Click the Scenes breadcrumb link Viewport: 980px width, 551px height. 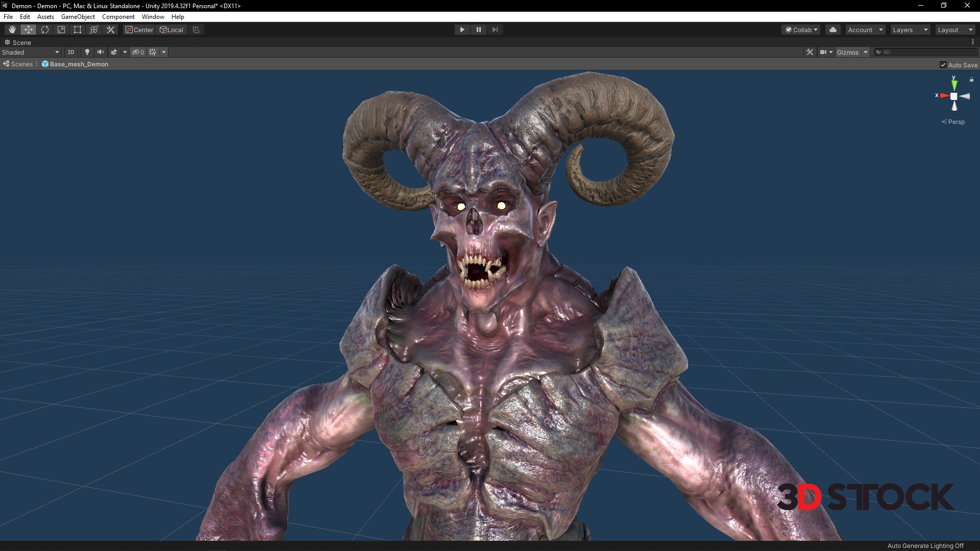tap(21, 64)
